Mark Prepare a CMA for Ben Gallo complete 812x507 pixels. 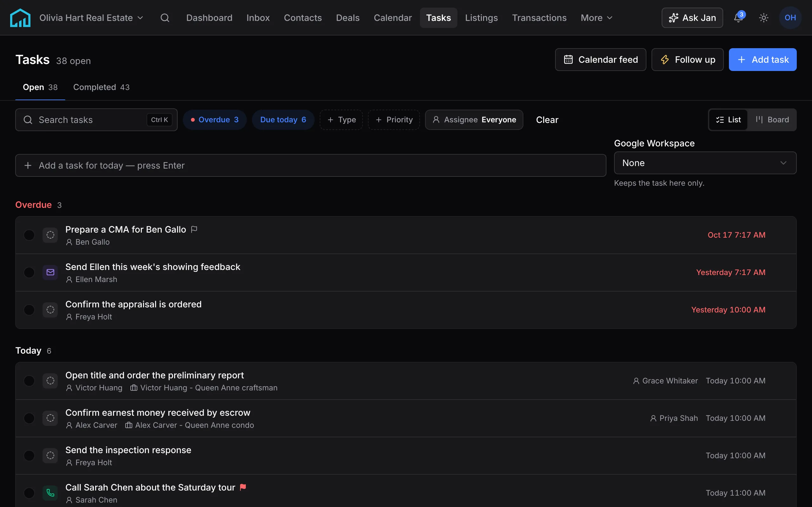pyautogui.click(x=29, y=235)
